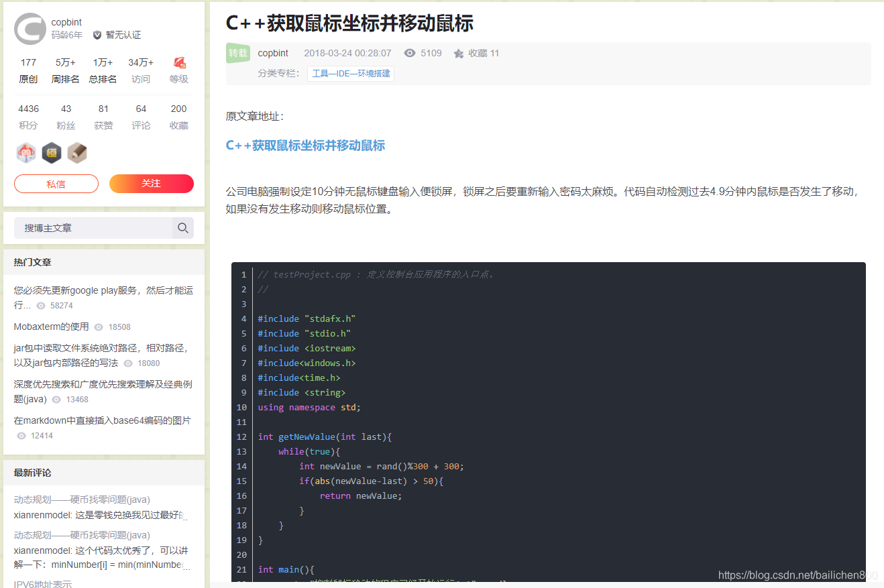
Task: Open the Mobaxterm的使用 article
Action: click(51, 327)
